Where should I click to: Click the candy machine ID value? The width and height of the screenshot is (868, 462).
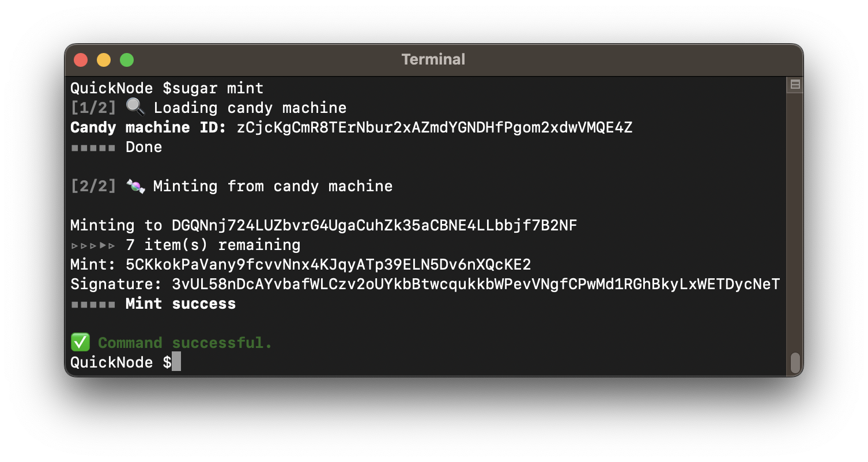pos(434,127)
